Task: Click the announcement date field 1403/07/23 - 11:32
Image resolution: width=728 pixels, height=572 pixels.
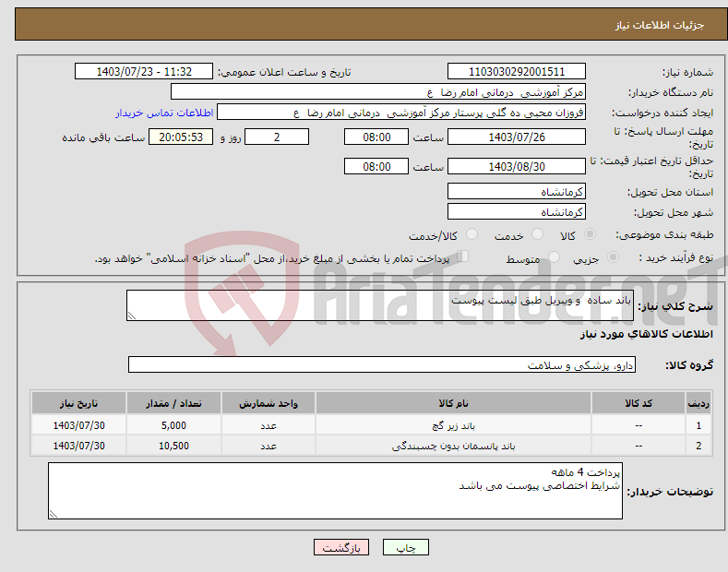Action: point(144,72)
